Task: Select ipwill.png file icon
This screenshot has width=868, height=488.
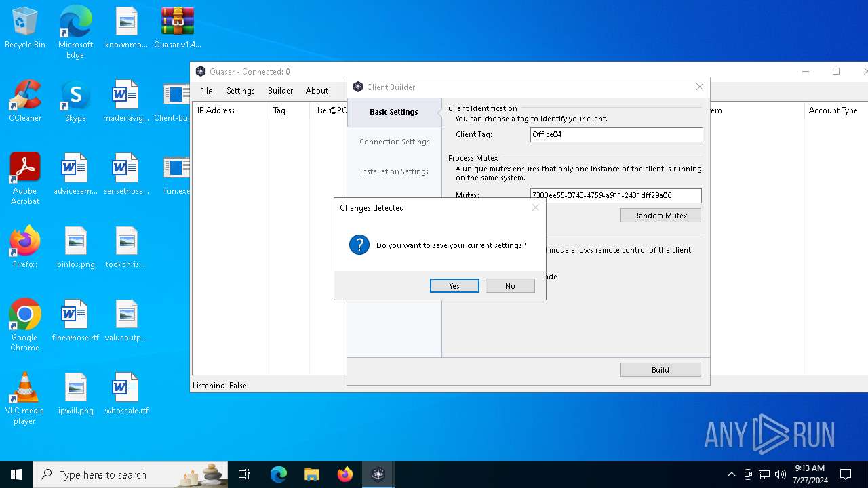Action: [75, 394]
